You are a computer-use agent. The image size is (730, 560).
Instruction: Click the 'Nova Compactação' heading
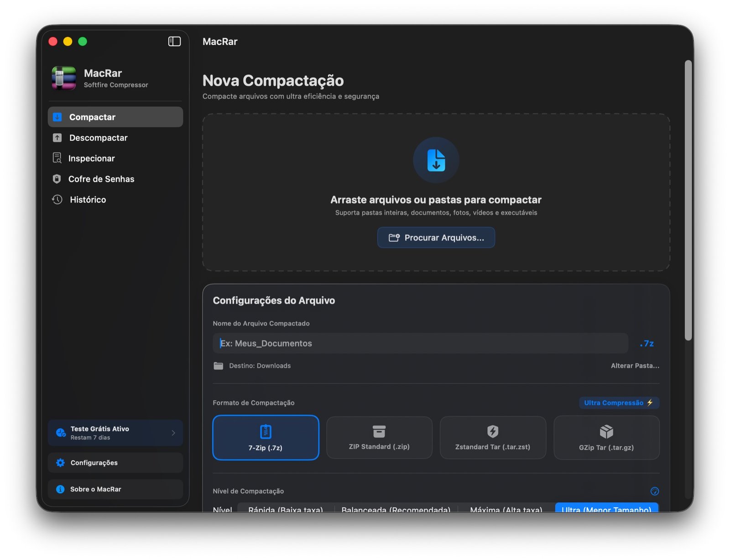pos(273,80)
